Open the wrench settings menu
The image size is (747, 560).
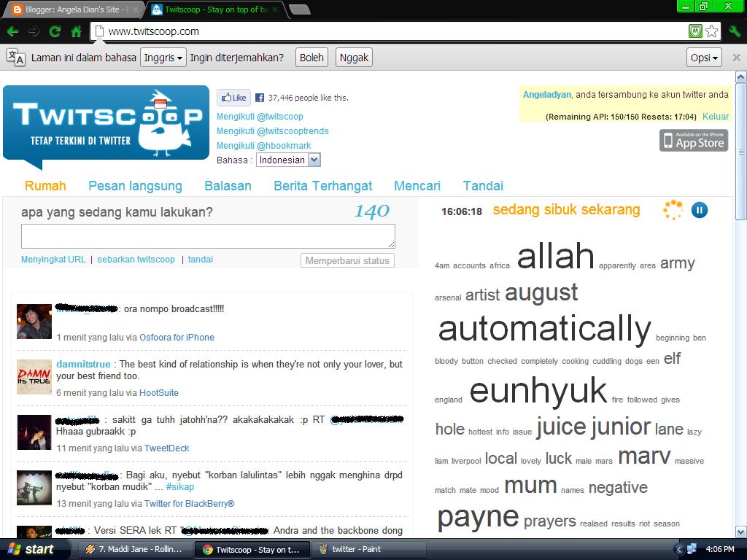(x=735, y=31)
